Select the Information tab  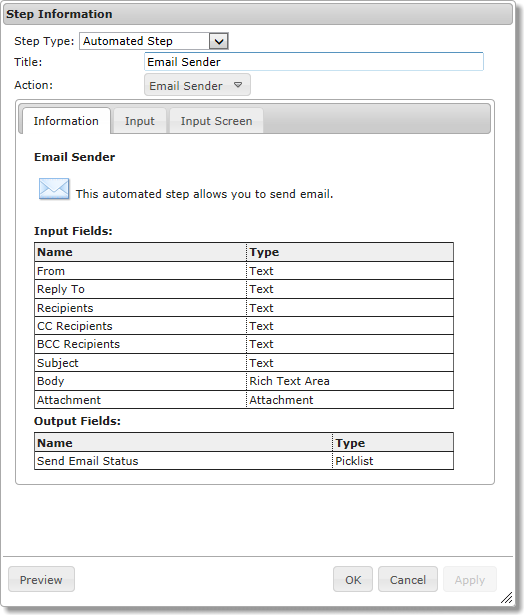(x=66, y=121)
